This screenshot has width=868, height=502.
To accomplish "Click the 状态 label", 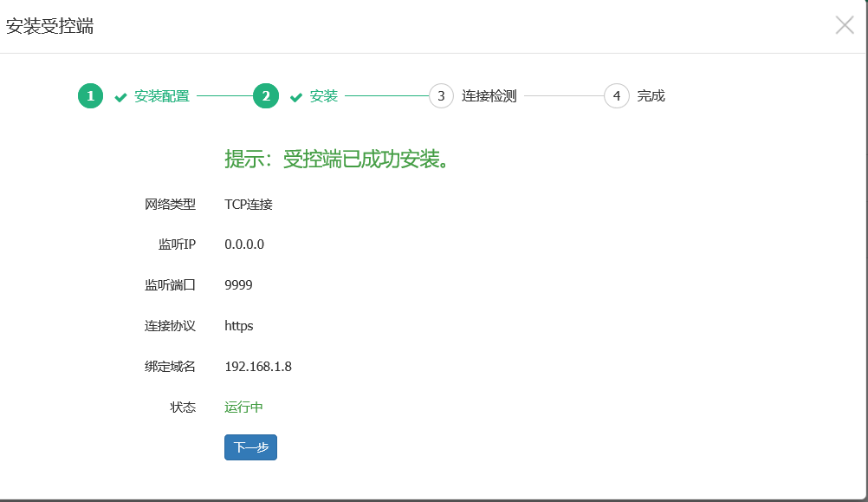I will [x=183, y=407].
